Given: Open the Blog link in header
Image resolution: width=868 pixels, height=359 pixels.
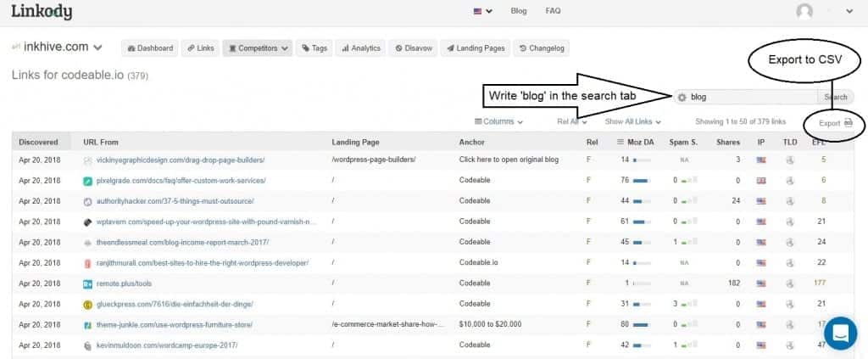Looking at the screenshot, I should click(x=519, y=10).
